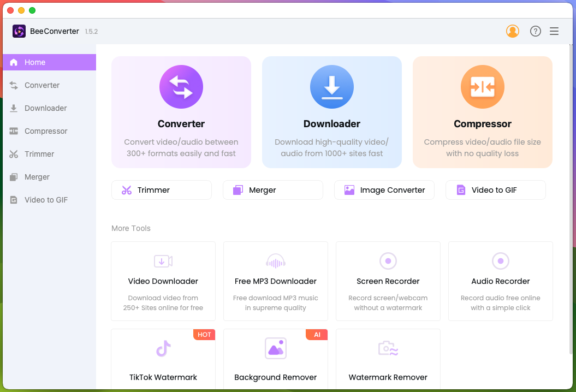Open Trimmer from the sidebar

(49, 154)
